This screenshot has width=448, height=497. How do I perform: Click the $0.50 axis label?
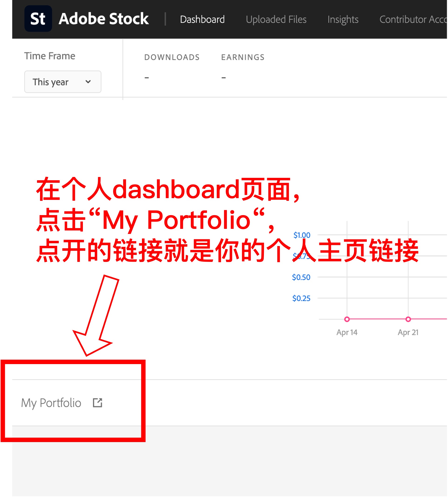(301, 277)
